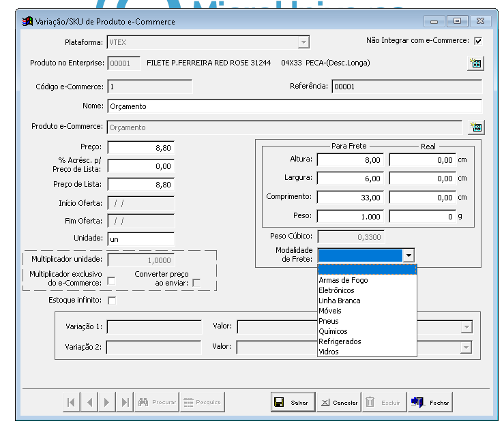Select Eletrônicos freight option
Screen dimensions: 504x430
click(x=367, y=290)
